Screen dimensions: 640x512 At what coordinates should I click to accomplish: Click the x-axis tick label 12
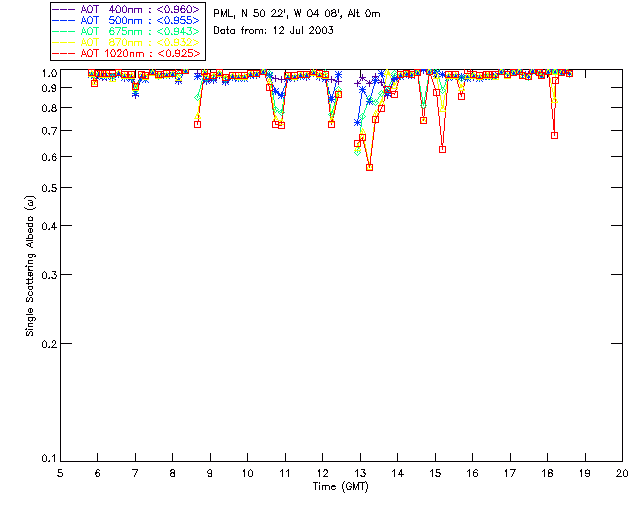322,473
